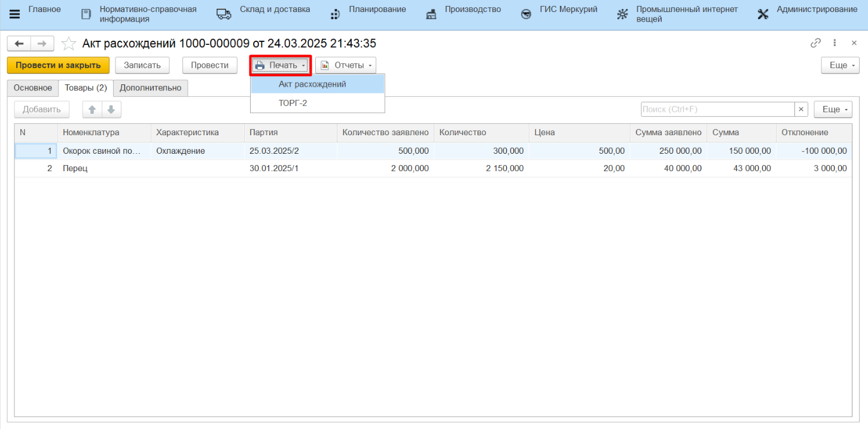This screenshot has height=429, width=868.
Task: Click the back navigation arrow
Action: click(x=19, y=44)
